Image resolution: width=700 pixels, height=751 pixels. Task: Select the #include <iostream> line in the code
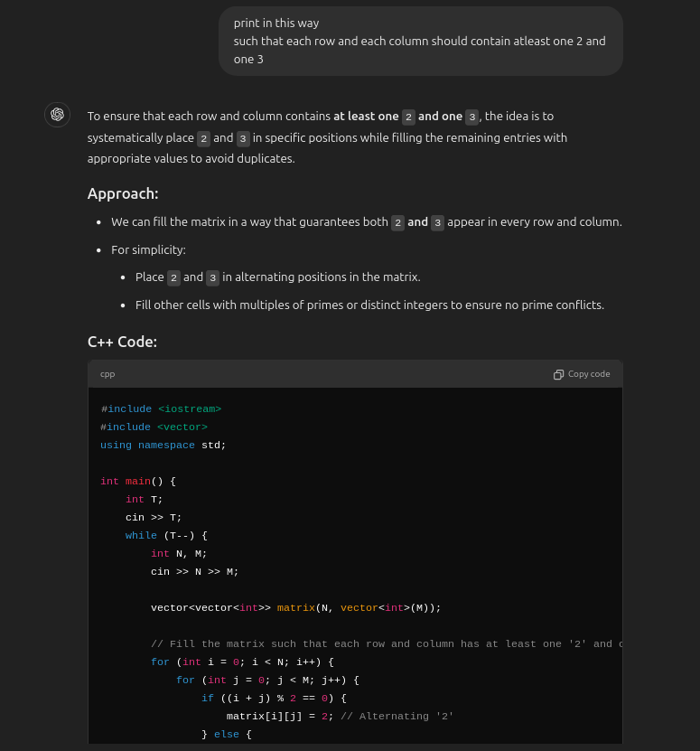tap(161, 409)
